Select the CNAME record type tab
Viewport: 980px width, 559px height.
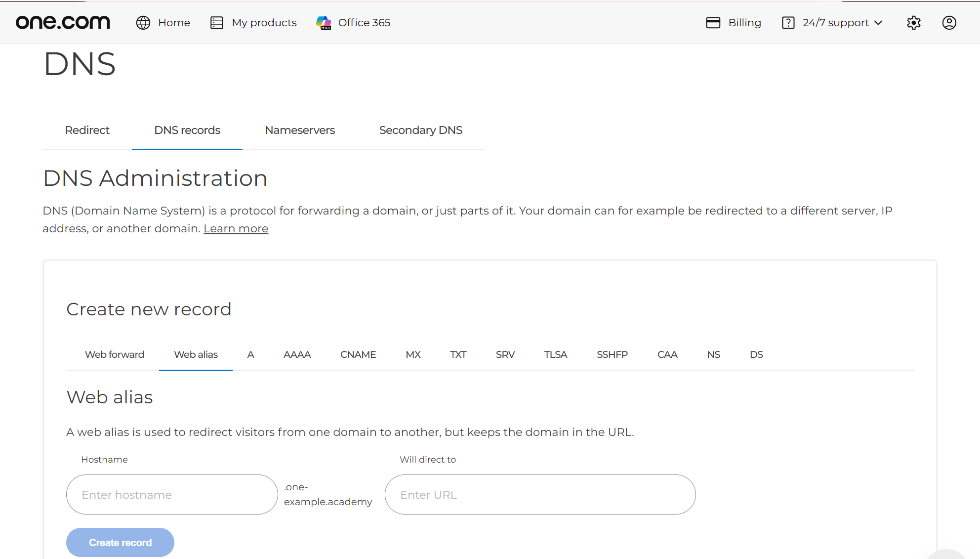(358, 354)
